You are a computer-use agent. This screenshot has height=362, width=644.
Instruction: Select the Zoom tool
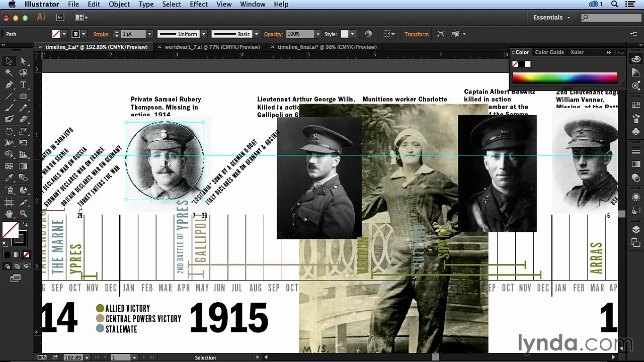click(x=23, y=214)
